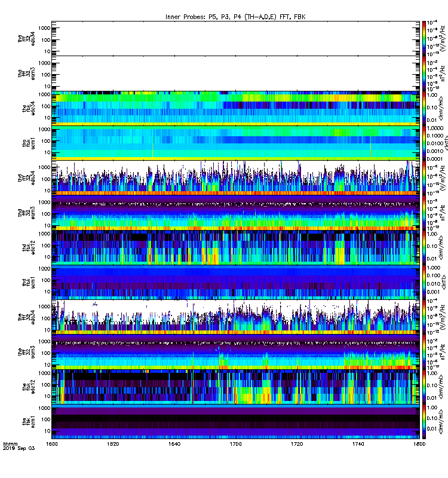Click the color bar beside thd fff scm3 panel
448x478 pixels.
(424, 213)
